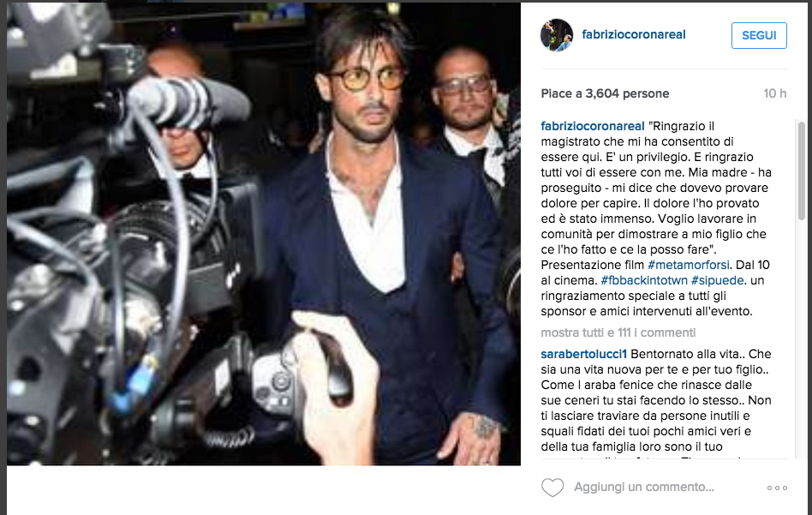This screenshot has height=515, width=812.
Task: Click the Aggiungi un commento field
Action: click(644, 487)
